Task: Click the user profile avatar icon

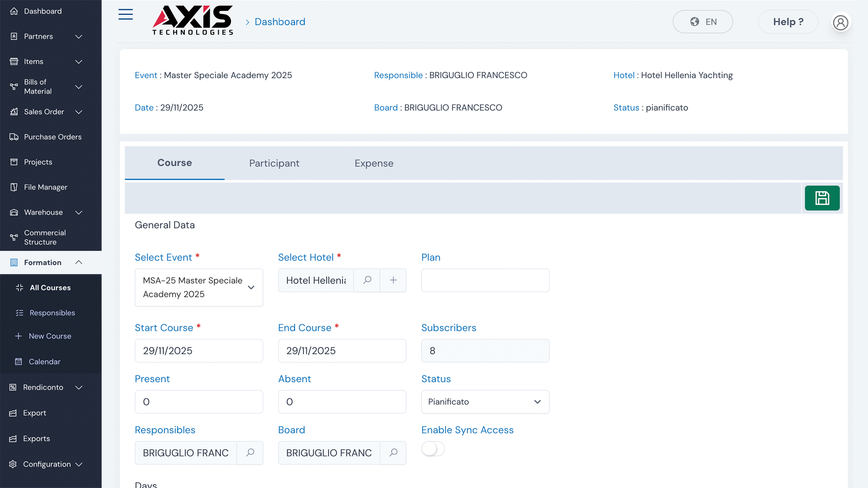Action: pyautogui.click(x=840, y=22)
